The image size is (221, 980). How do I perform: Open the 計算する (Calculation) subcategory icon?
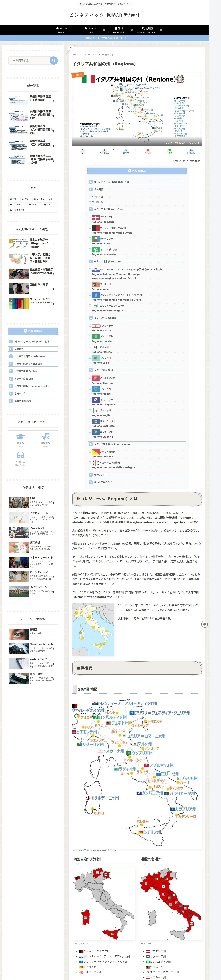pyautogui.click(x=45, y=437)
